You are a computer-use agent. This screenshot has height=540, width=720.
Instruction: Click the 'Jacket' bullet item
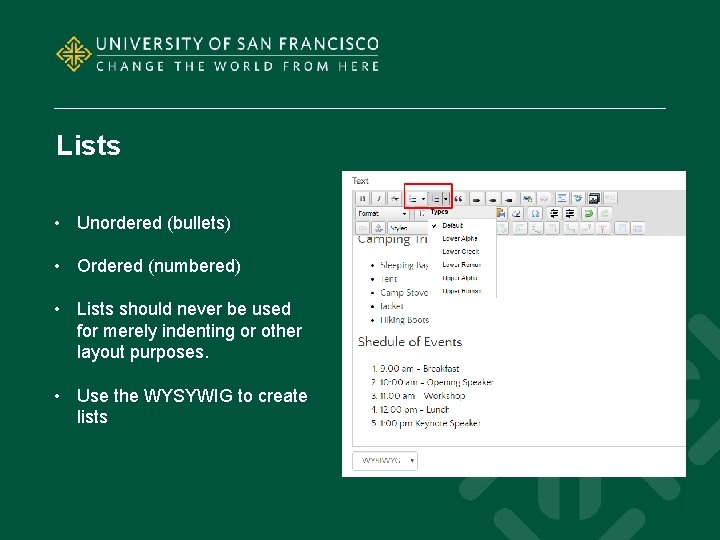pyautogui.click(x=392, y=306)
